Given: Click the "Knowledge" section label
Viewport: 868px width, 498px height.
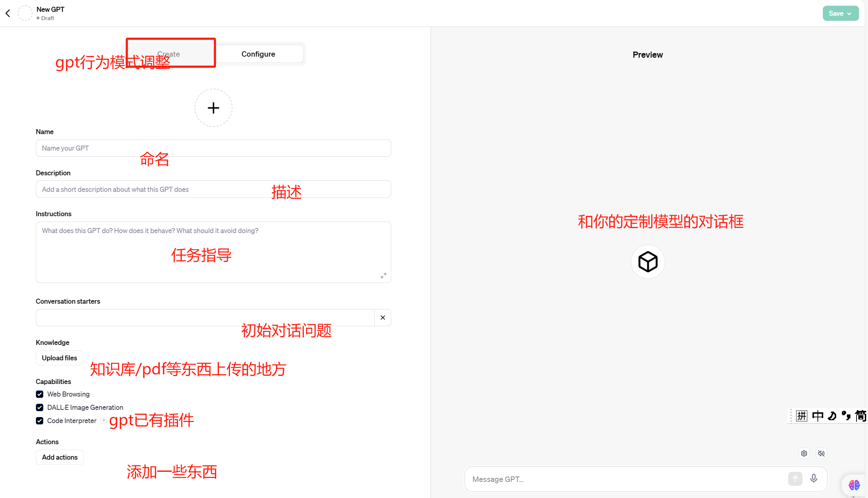Looking at the screenshot, I should [53, 342].
